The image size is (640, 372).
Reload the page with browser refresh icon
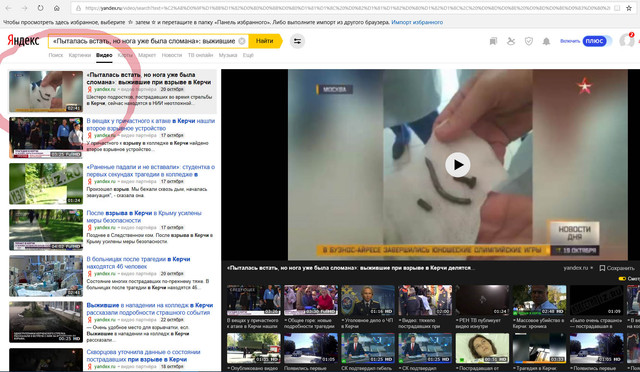40,8
